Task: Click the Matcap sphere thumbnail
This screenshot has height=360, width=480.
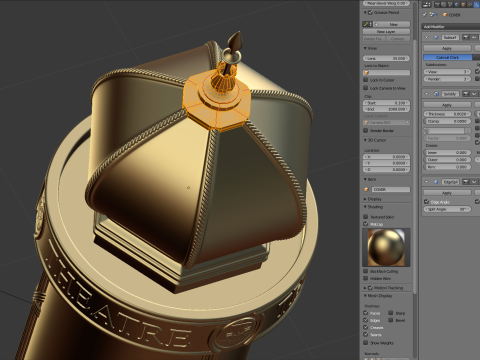Action: coord(386,247)
